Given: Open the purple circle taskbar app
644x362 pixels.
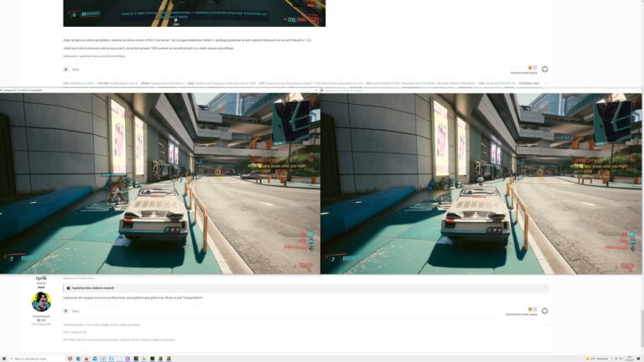Looking at the screenshot, I should point(127,359).
